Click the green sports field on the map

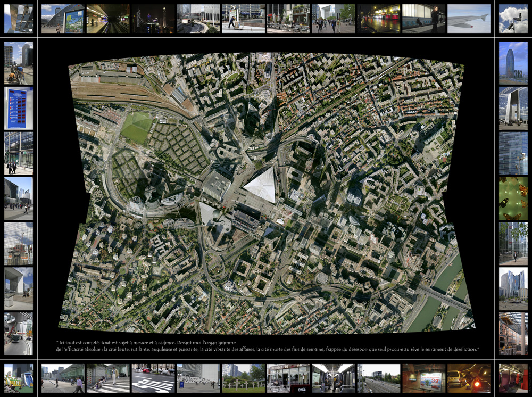coord(136,127)
